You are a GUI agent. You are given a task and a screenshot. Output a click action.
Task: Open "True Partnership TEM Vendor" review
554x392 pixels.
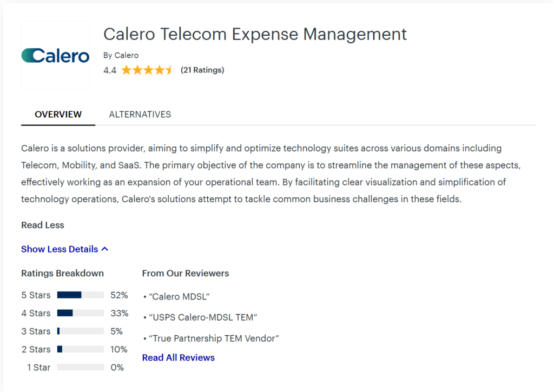tap(213, 338)
